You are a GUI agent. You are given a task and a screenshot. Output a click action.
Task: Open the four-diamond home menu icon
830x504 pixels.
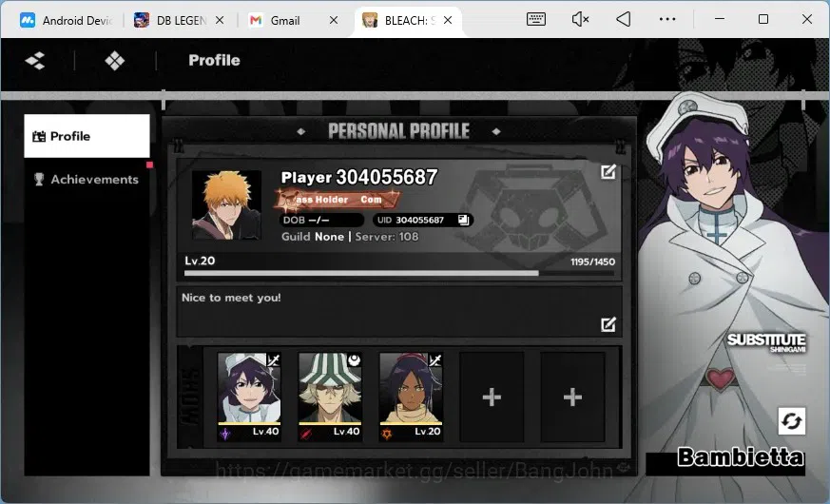tap(114, 61)
